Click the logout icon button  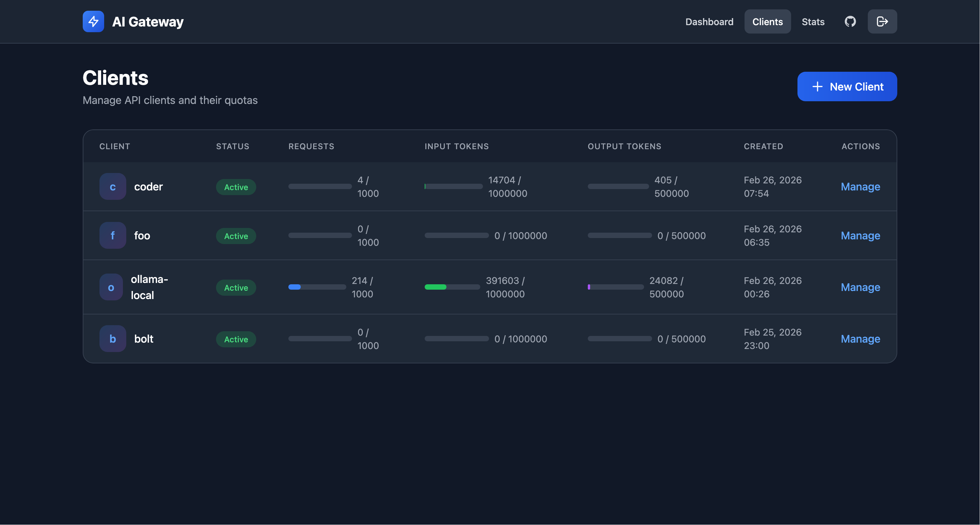[x=882, y=22]
